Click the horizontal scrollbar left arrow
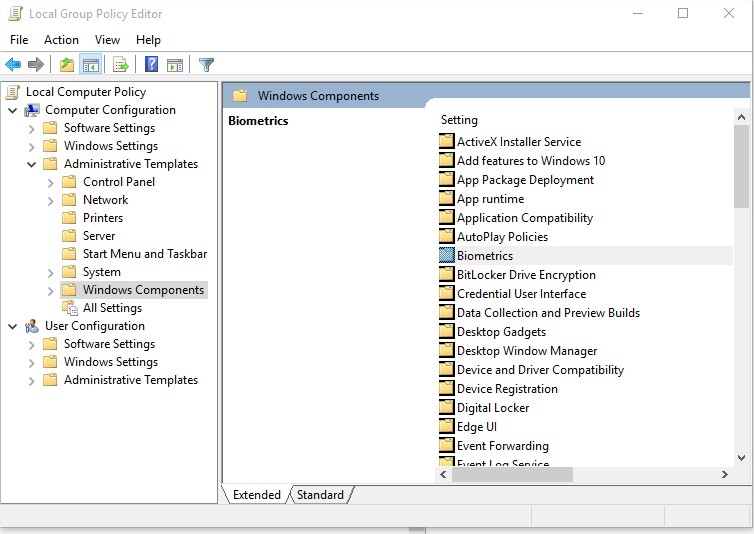754x534 pixels. pos(443,474)
